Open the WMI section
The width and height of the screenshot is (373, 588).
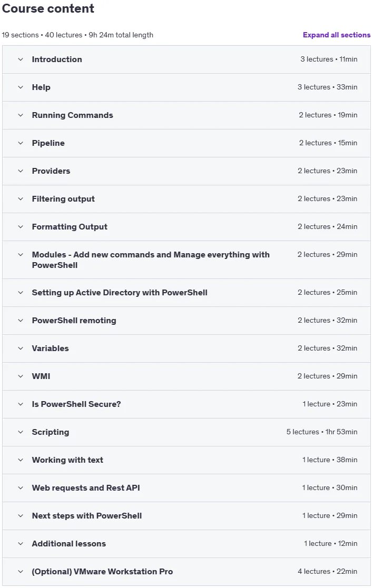(186, 376)
